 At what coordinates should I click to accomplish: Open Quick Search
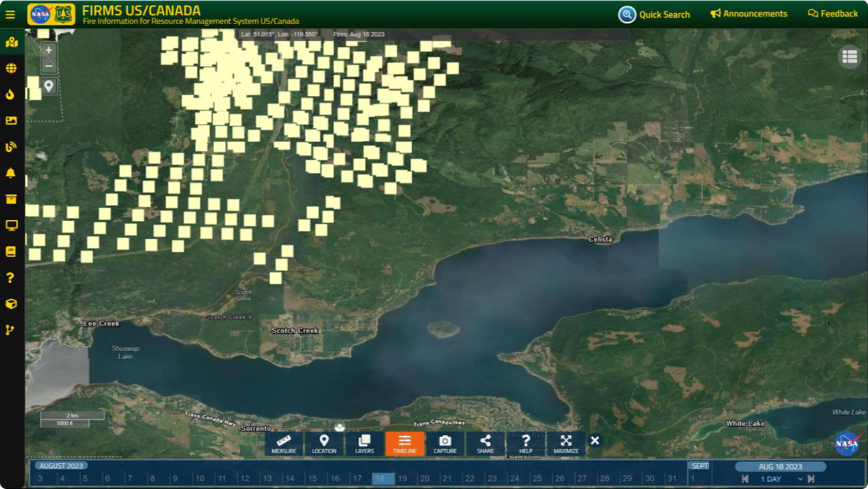(655, 14)
